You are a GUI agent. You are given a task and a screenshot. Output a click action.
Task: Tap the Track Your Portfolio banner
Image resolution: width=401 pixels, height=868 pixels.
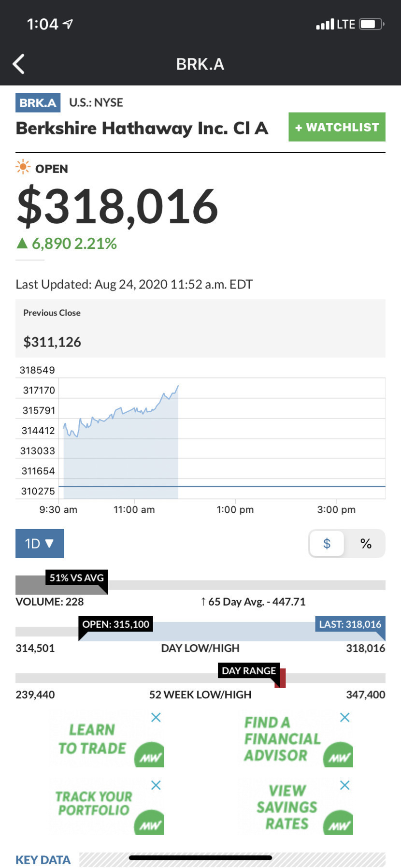tap(94, 804)
